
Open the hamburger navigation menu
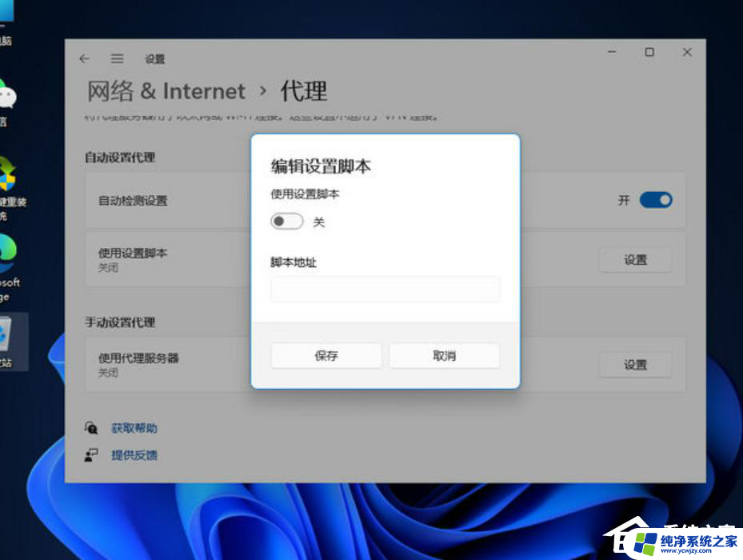point(117,58)
